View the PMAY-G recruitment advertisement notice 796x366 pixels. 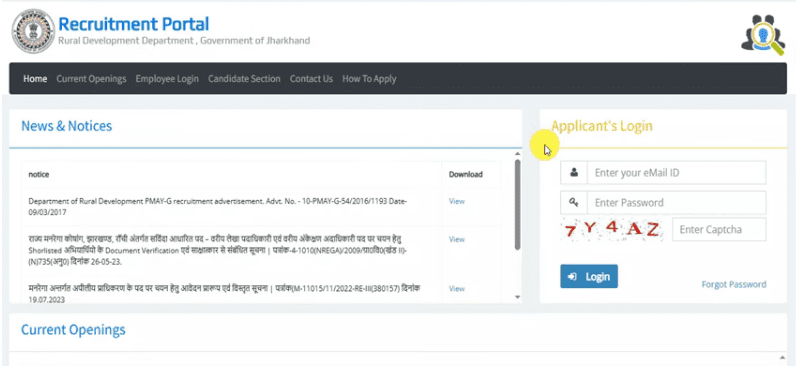pos(456,201)
